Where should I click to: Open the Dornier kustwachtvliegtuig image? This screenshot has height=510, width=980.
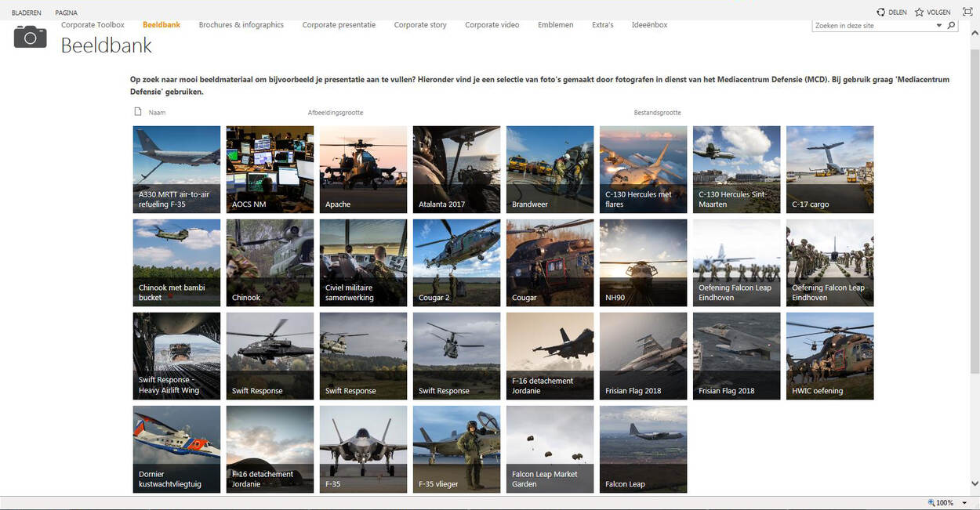pyautogui.click(x=176, y=449)
